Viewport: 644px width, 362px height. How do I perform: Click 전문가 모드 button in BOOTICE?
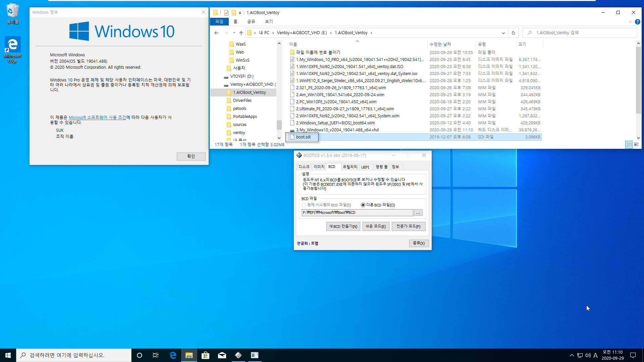coord(409,227)
